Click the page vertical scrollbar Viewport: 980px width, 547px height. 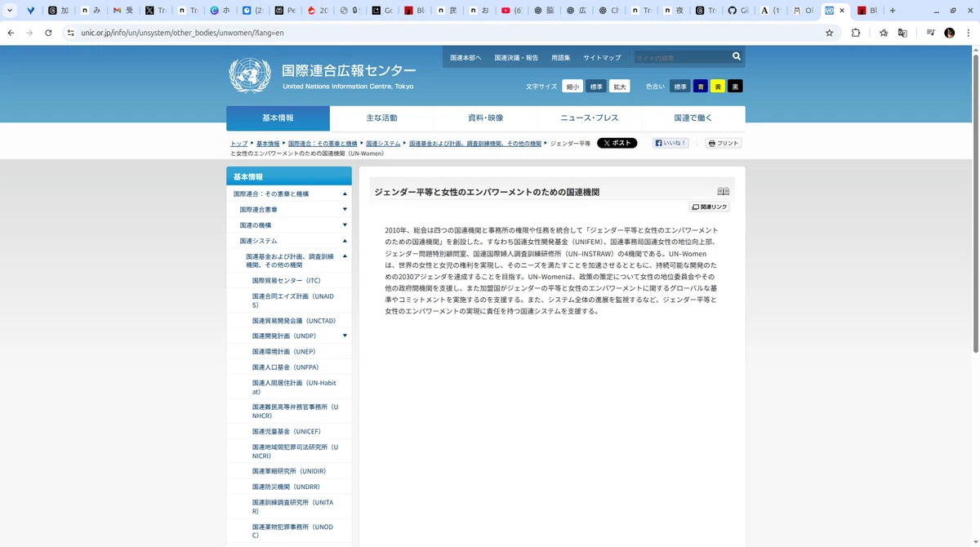point(975,204)
